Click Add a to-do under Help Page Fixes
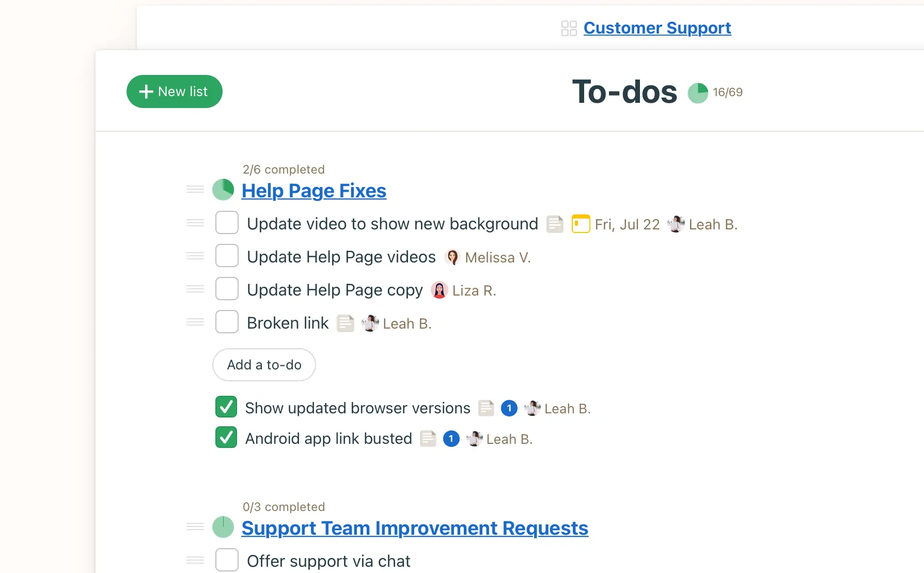924x573 pixels. (263, 365)
